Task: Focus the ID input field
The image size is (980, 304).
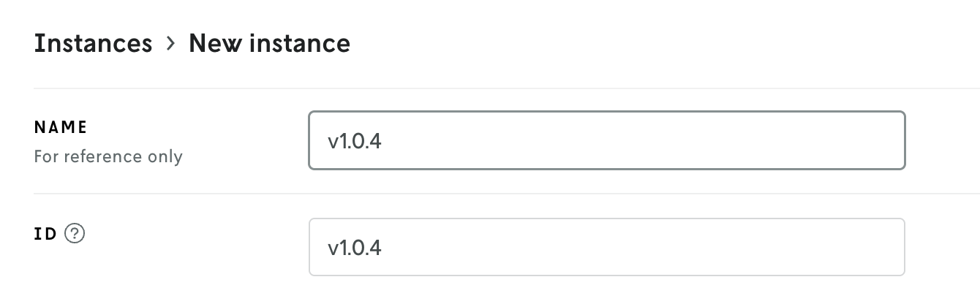Action: (x=606, y=247)
